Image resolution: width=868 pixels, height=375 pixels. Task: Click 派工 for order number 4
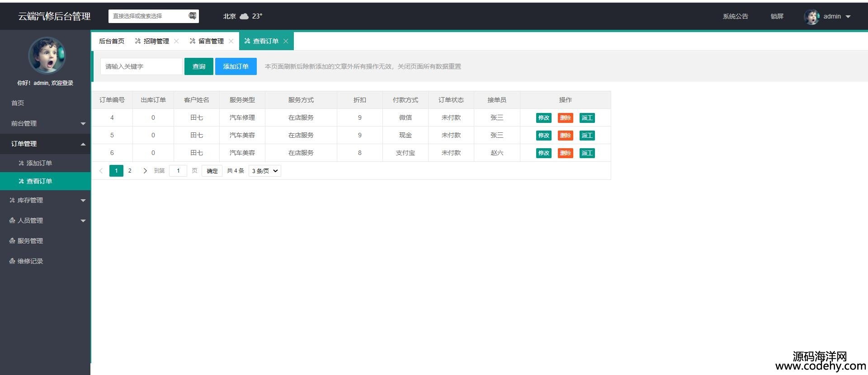coord(587,118)
